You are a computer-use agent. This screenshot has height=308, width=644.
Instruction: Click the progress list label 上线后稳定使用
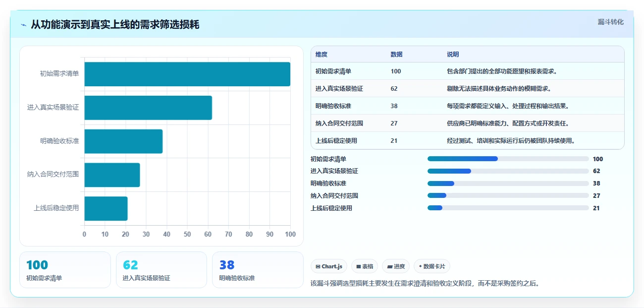[x=331, y=208]
